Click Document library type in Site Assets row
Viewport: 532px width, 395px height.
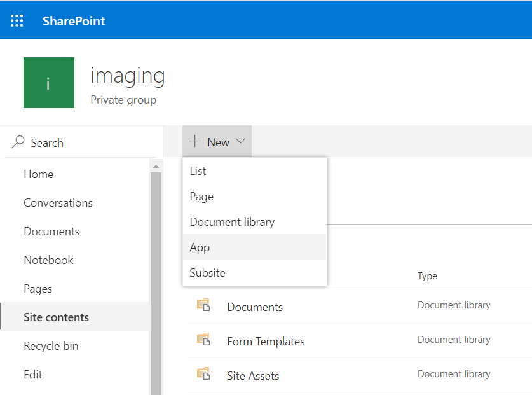(454, 374)
